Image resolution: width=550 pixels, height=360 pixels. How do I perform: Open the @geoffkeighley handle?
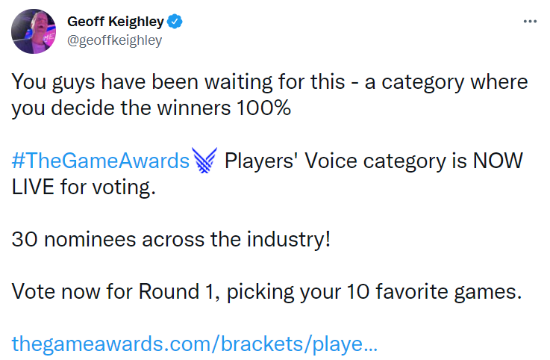[x=114, y=40]
